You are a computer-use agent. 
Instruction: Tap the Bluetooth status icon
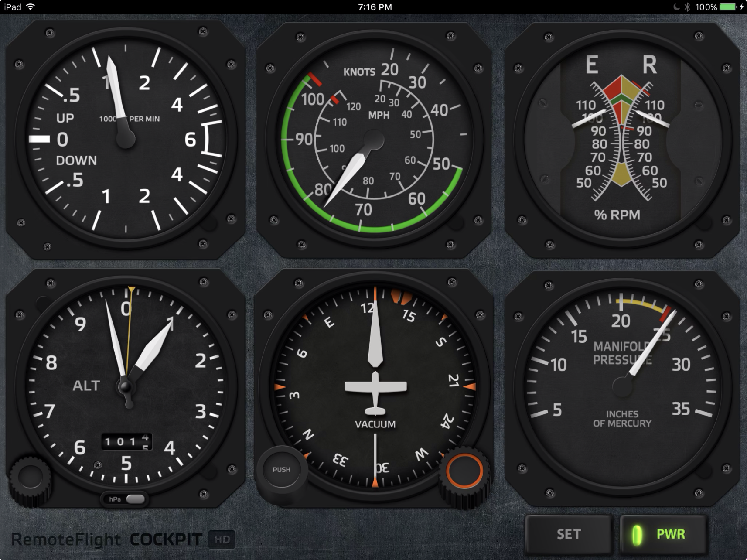688,7
